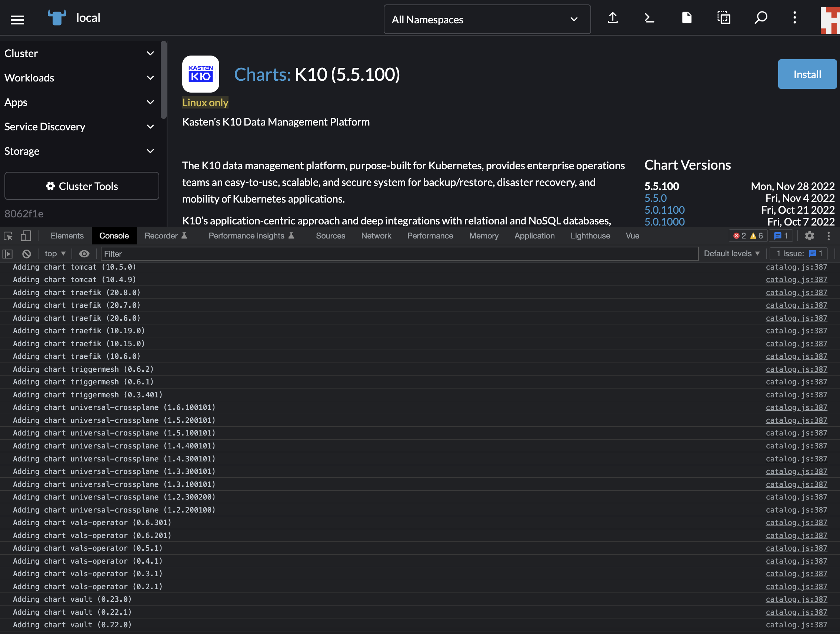Select chart version 5.5.0 link
Screen dimensions: 840x634
(656, 198)
